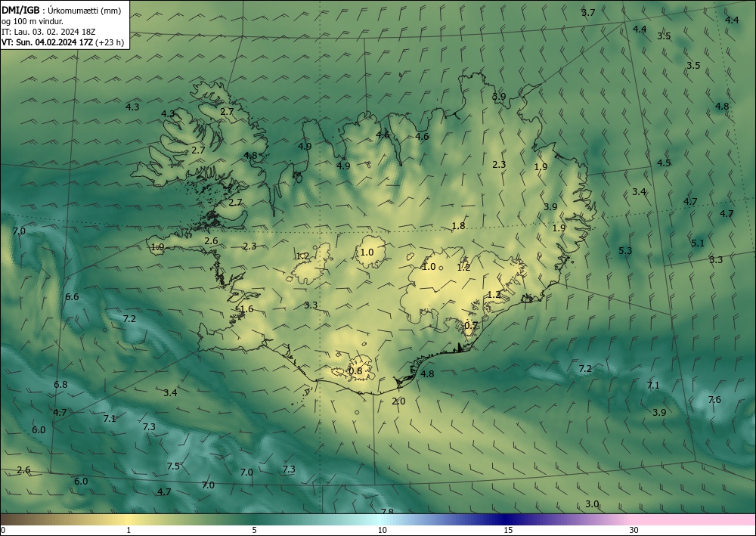This screenshot has width=756, height=536.
Task: Click the dark navy color scale segment at 15
Action: click(x=504, y=519)
